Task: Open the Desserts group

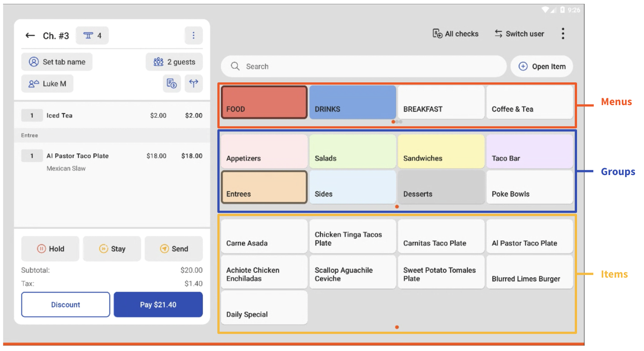Action: pyautogui.click(x=441, y=187)
